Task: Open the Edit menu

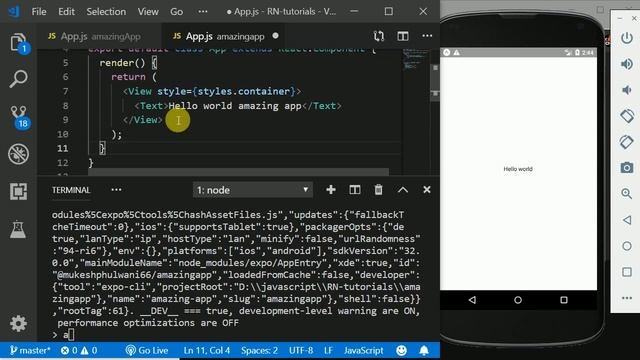Action: click(66, 12)
